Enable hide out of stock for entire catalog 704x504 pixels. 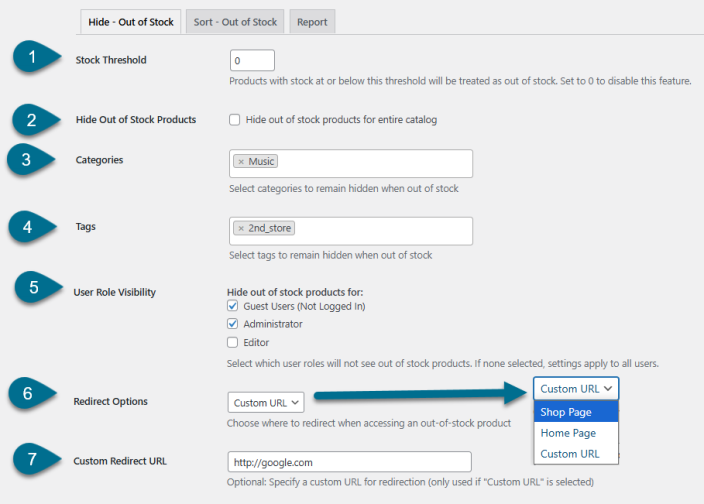pyautogui.click(x=234, y=120)
